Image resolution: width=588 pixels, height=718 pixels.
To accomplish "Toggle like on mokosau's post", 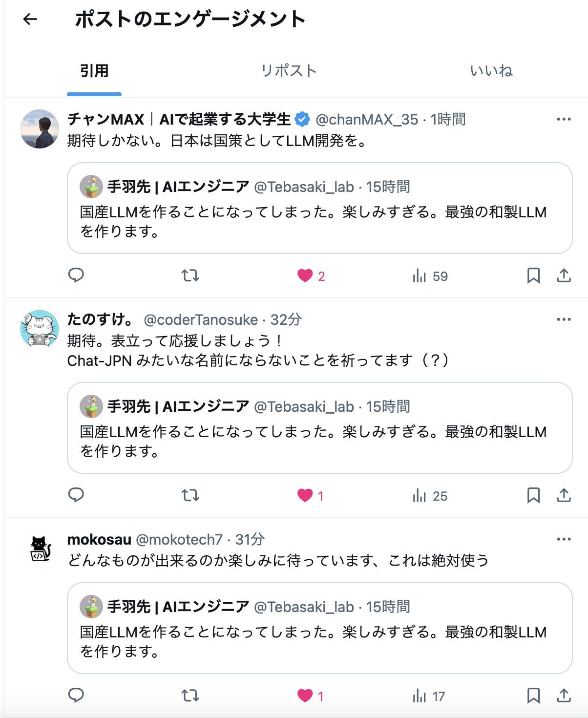I will tap(305, 696).
